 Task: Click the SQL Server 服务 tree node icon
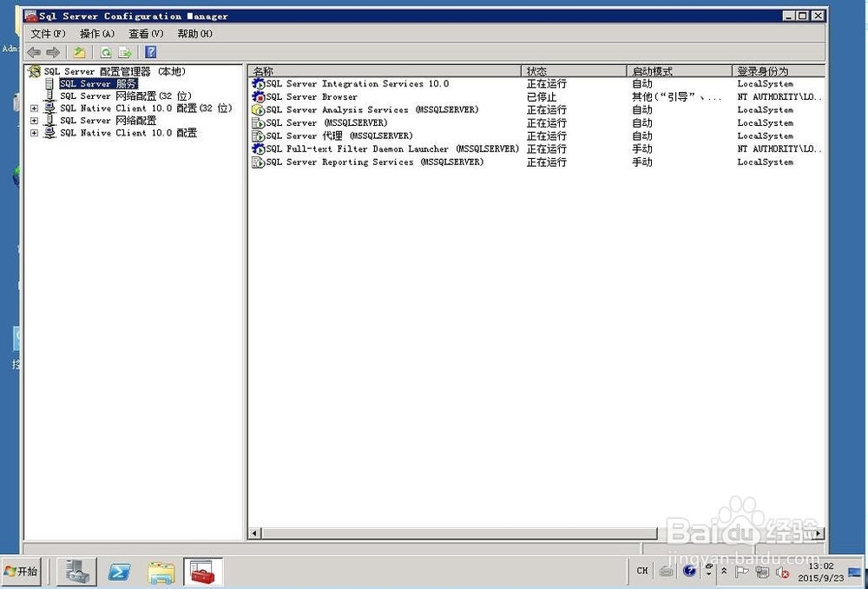point(49,83)
